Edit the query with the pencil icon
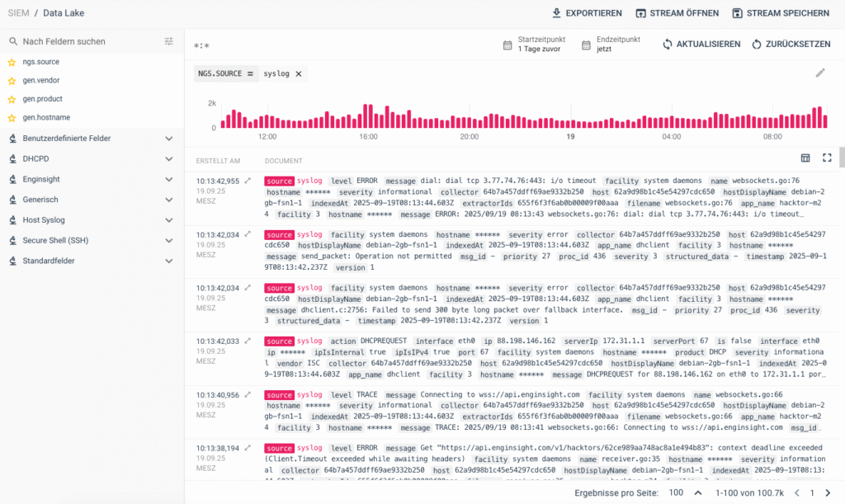845x504 pixels. click(x=820, y=73)
